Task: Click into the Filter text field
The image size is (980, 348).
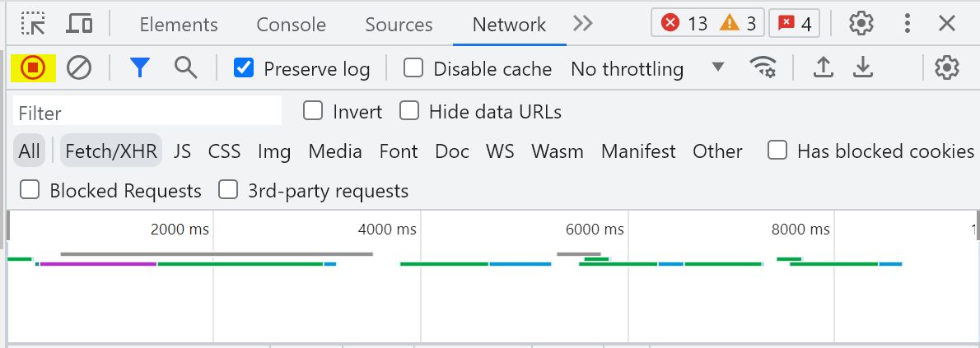Action: 147,113
